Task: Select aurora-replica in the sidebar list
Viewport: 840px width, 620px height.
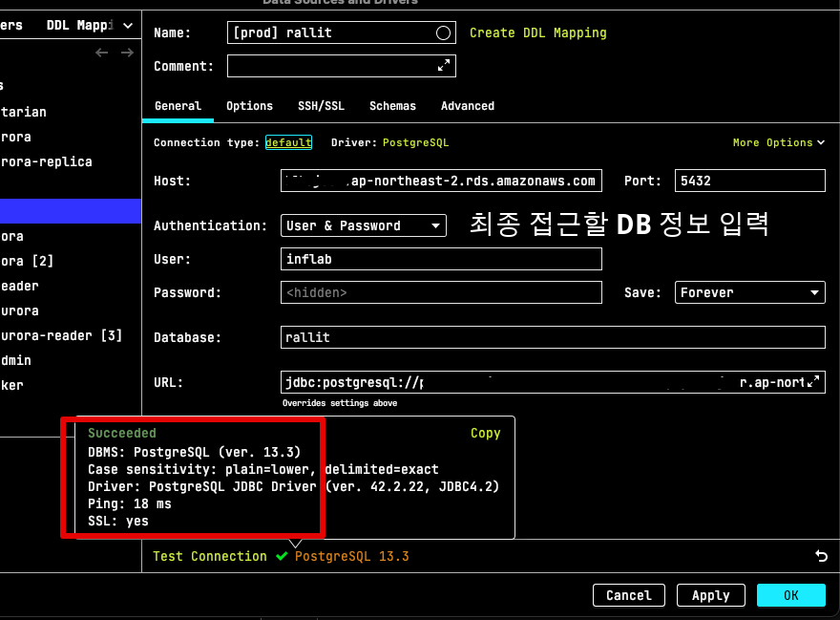Action: tap(46, 160)
